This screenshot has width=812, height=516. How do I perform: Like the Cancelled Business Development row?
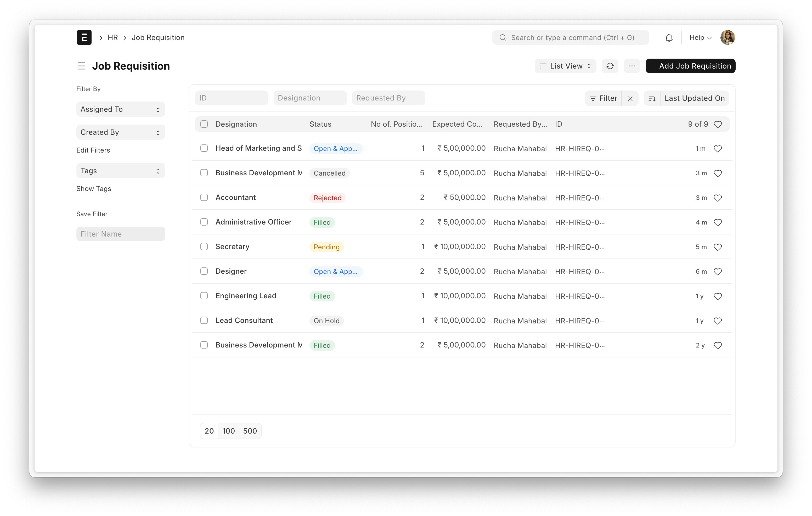tap(718, 173)
